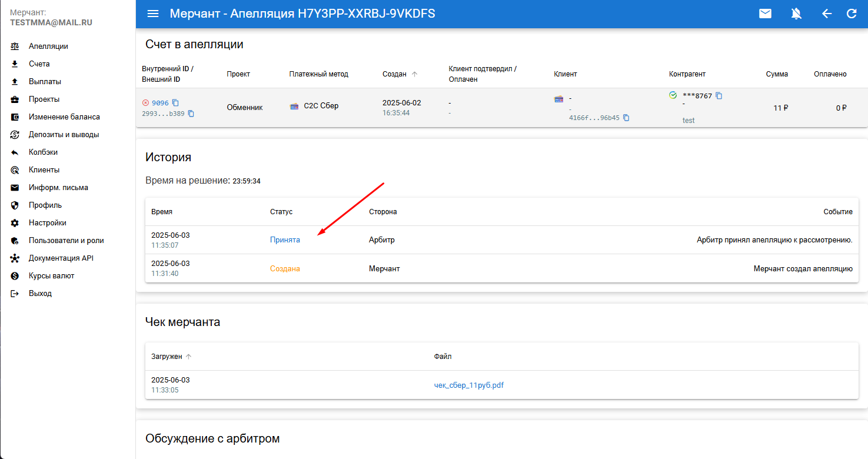Screen dimensions: 868x459
Task: Toggle the muted notifications bell icon
Action: pyautogui.click(x=796, y=14)
